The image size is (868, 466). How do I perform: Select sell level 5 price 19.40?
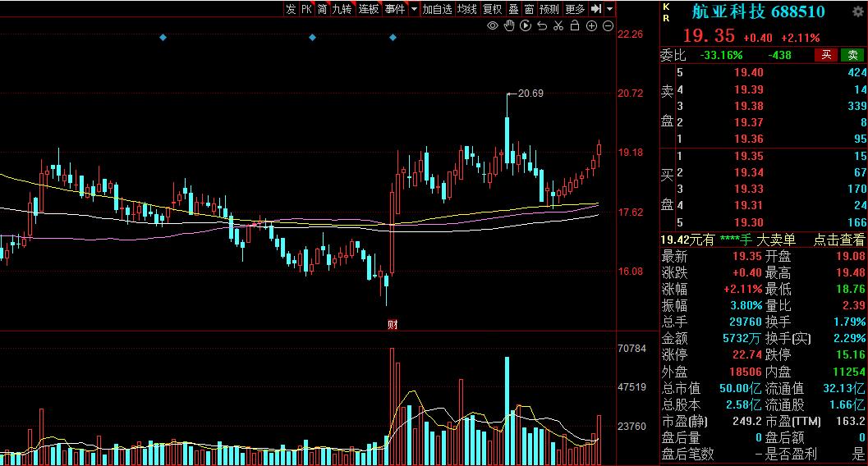(748, 72)
